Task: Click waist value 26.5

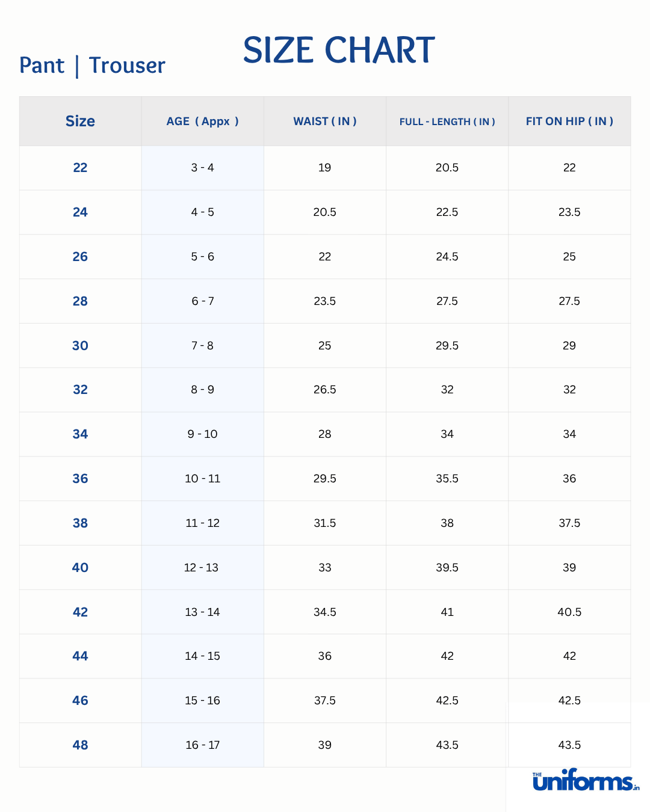Action: (325, 390)
